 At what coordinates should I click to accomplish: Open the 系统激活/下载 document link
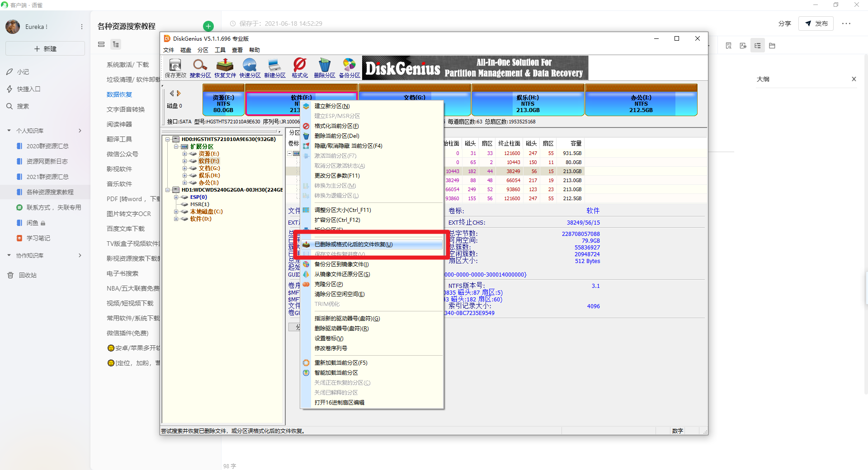[x=127, y=65]
